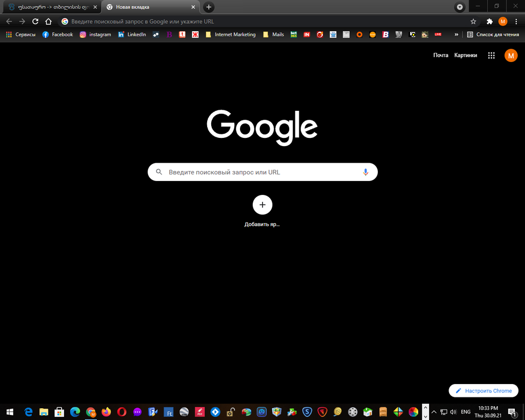Open the Google account avatar on page
This screenshot has height=420, width=525.
pyautogui.click(x=511, y=55)
